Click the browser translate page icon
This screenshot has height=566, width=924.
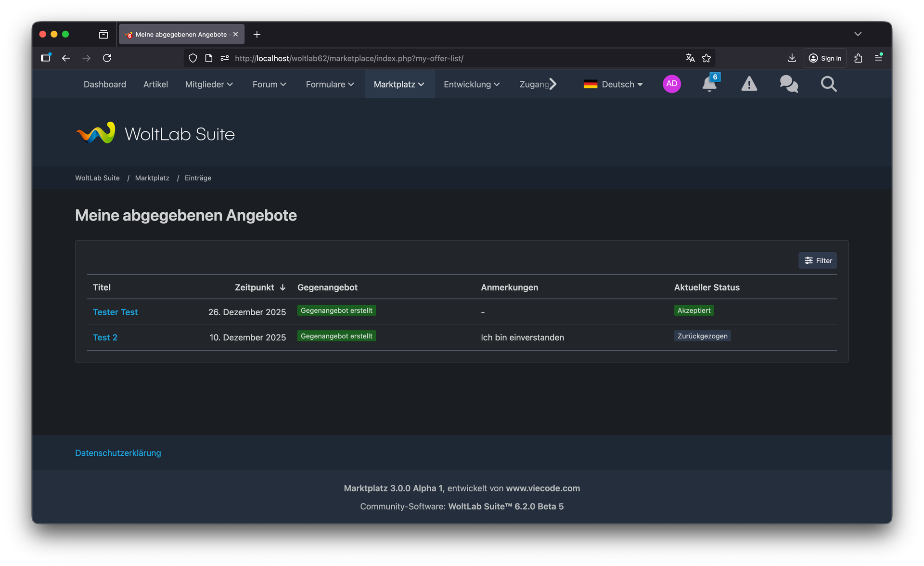click(690, 58)
